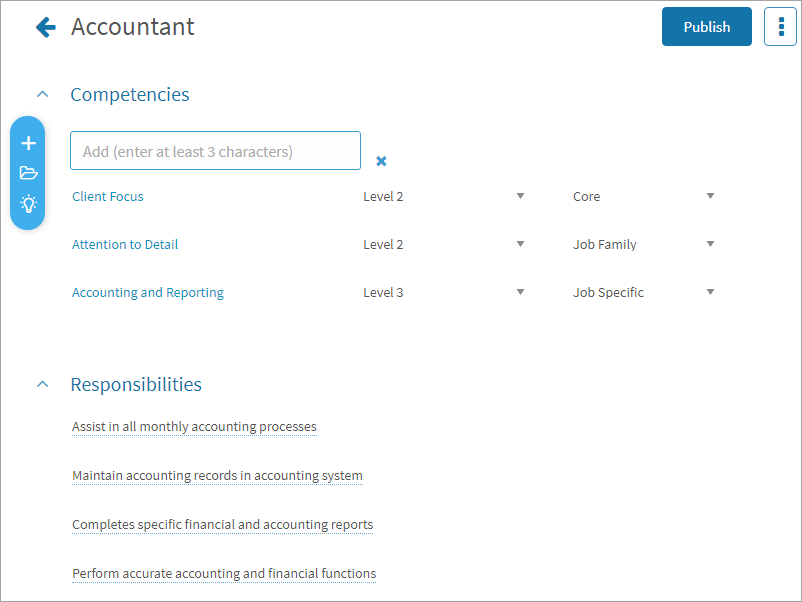Image resolution: width=802 pixels, height=602 pixels.
Task: Open the folder library icon in side toolbar
Action: pos(29,173)
